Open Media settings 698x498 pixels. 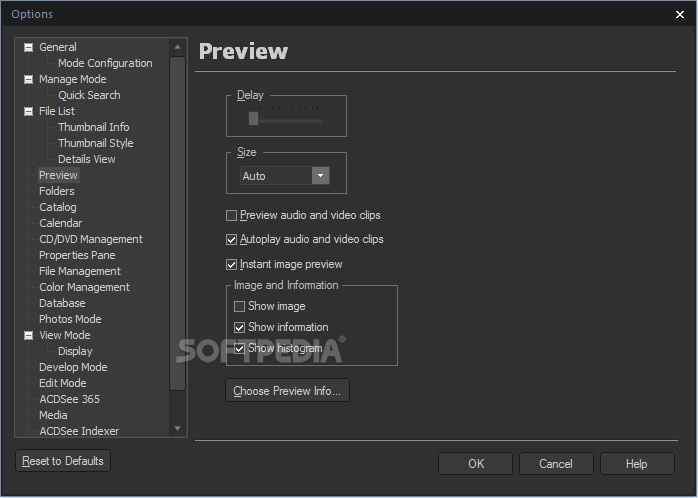point(53,415)
